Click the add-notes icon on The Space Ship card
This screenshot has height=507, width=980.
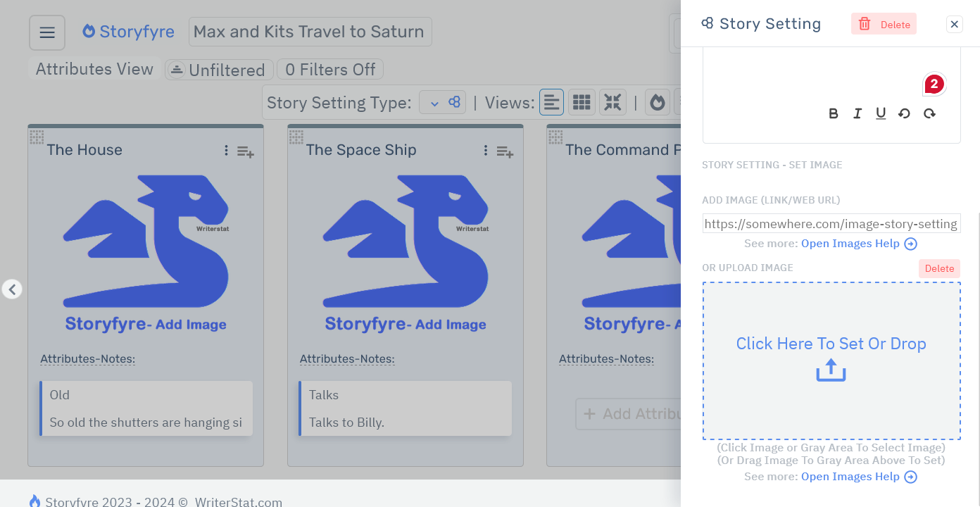[x=504, y=151]
